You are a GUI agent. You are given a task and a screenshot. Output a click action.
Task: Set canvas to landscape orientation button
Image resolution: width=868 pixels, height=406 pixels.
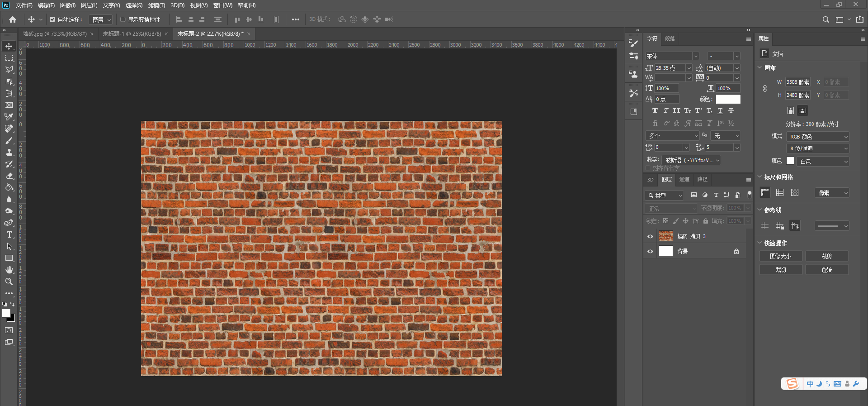(802, 110)
